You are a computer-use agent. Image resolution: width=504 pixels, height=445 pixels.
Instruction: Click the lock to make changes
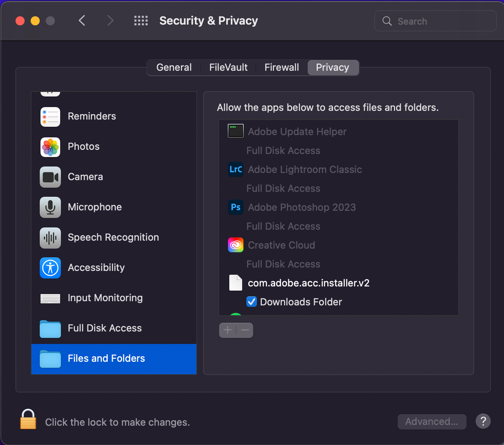tap(28, 419)
